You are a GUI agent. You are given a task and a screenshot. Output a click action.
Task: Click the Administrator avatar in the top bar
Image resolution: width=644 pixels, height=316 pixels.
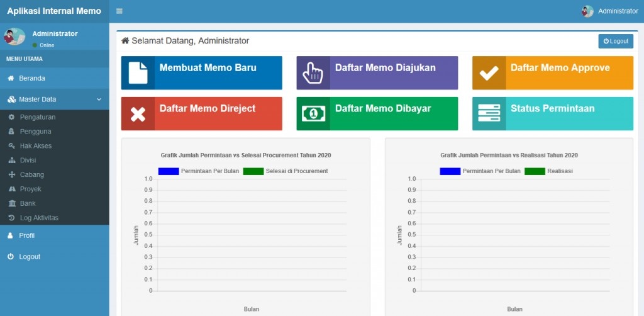click(x=587, y=11)
